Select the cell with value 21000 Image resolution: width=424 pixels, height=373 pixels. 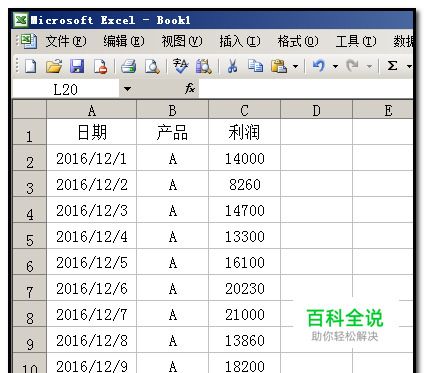coord(244,314)
